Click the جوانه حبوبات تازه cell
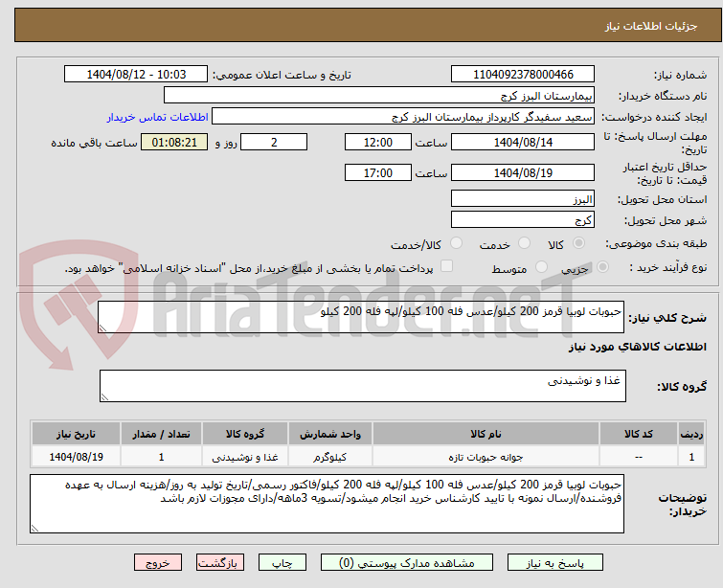The height and width of the screenshot is (588, 723). [x=486, y=457]
